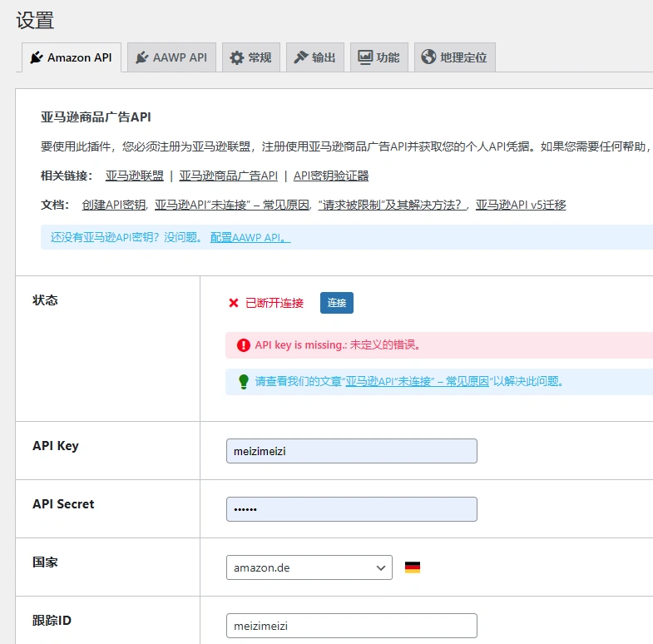Click the blue 连接 button
The image size is (653, 644).
click(337, 303)
